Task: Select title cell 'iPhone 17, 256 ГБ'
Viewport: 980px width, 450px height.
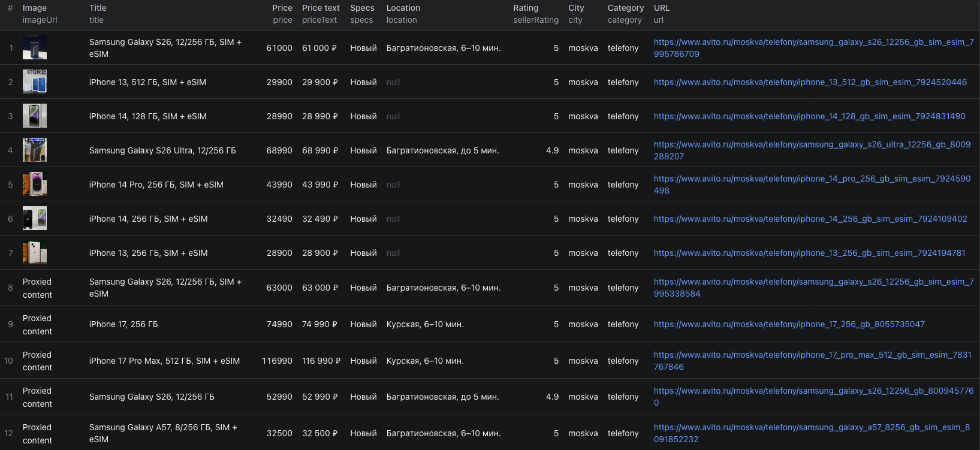Action: click(x=123, y=324)
